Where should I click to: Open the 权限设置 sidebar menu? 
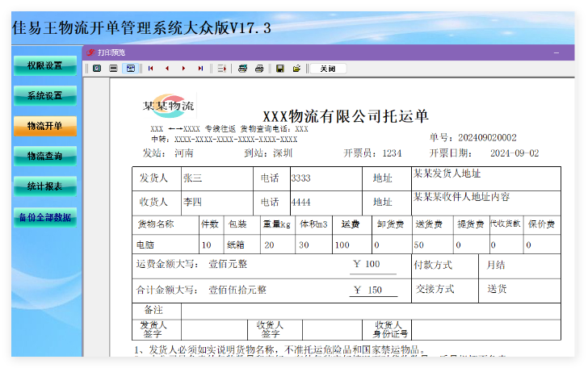pyautogui.click(x=45, y=65)
